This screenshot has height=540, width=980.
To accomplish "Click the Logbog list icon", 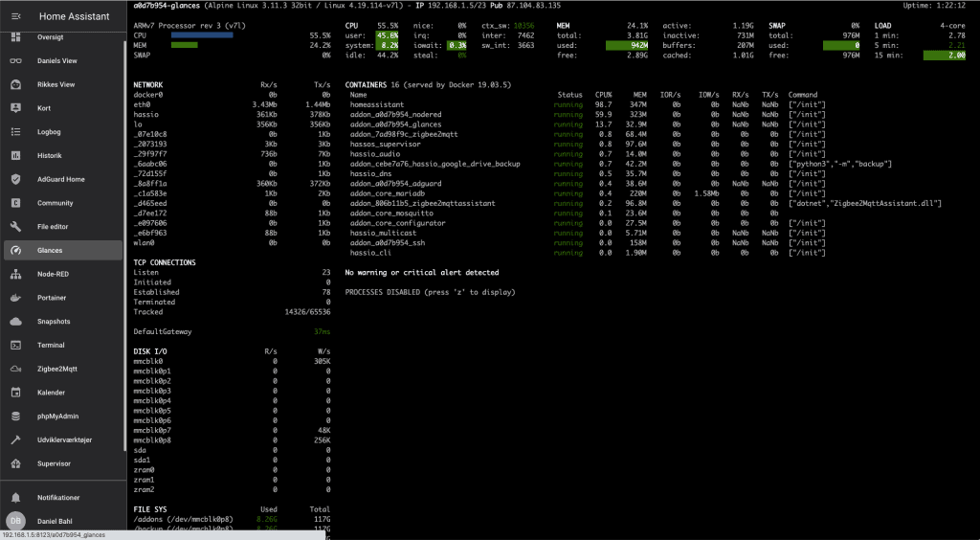I will pyautogui.click(x=15, y=132).
